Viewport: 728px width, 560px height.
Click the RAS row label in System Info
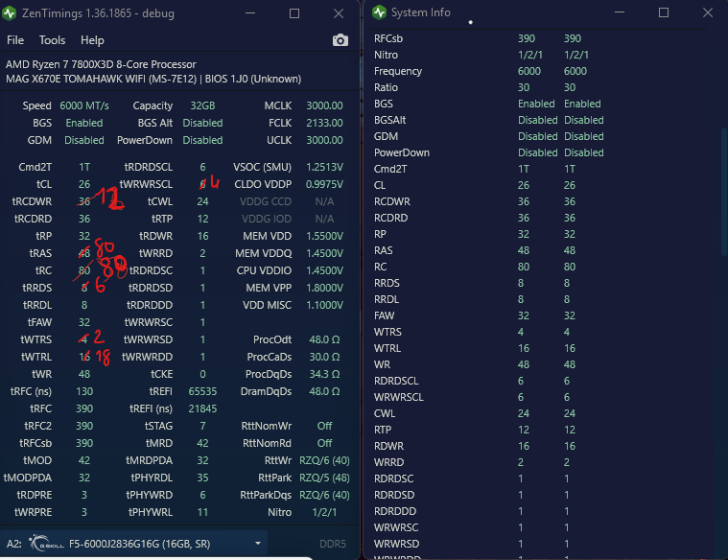tap(383, 250)
